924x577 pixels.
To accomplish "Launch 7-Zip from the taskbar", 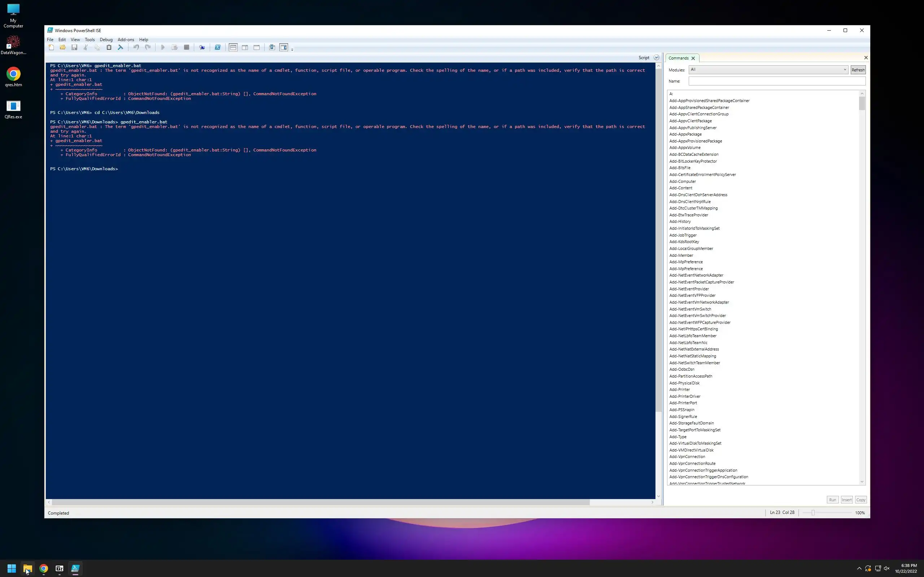I will 60,568.
